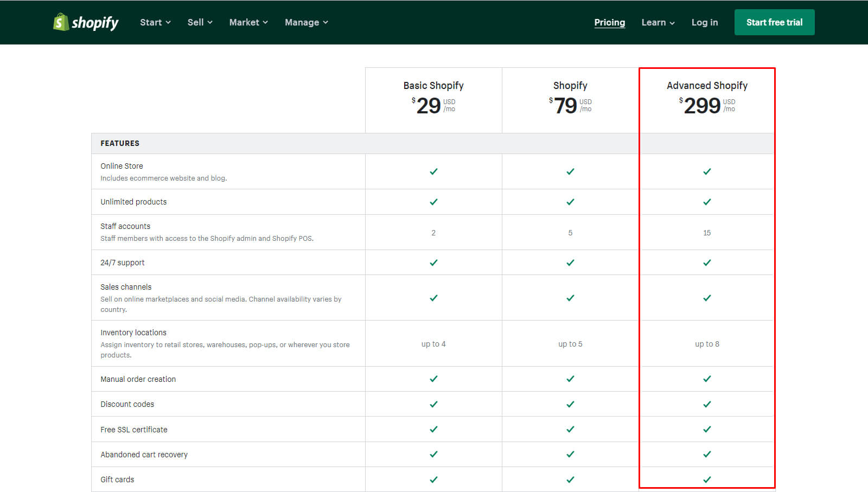Click the Staff accounts feature label
The image size is (868, 492).
point(125,226)
